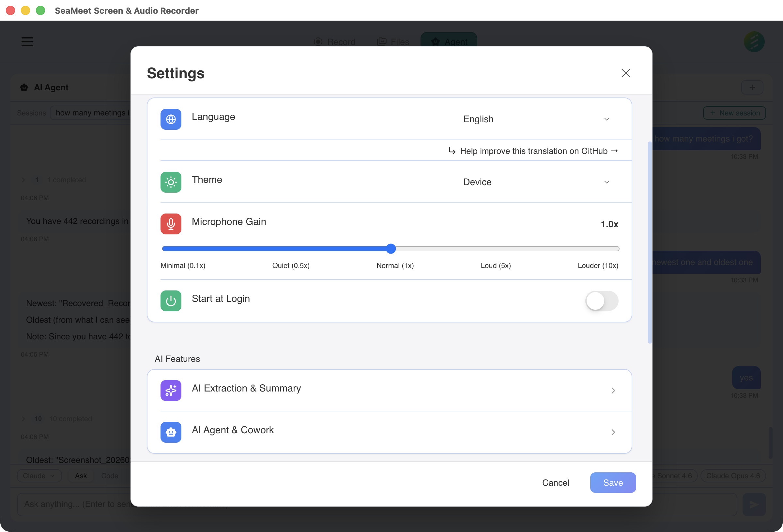Screen dimensions: 783x532
Task: Save the settings
Action: tap(613, 482)
